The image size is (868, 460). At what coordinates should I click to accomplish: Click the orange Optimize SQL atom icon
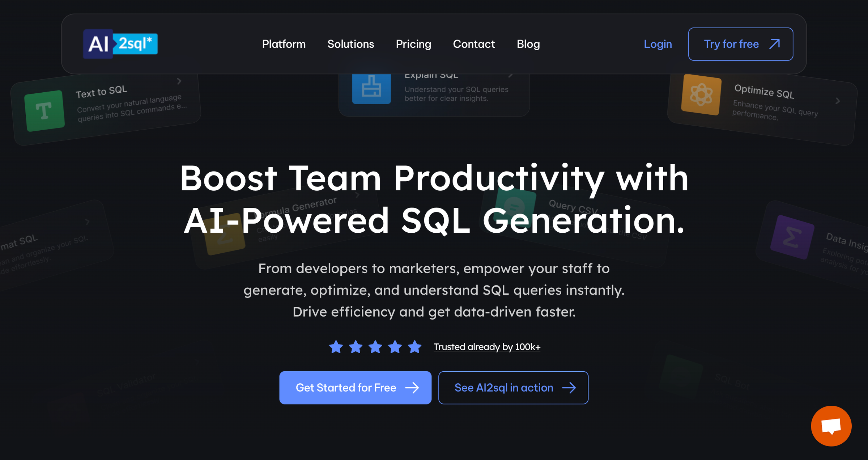pos(701,95)
